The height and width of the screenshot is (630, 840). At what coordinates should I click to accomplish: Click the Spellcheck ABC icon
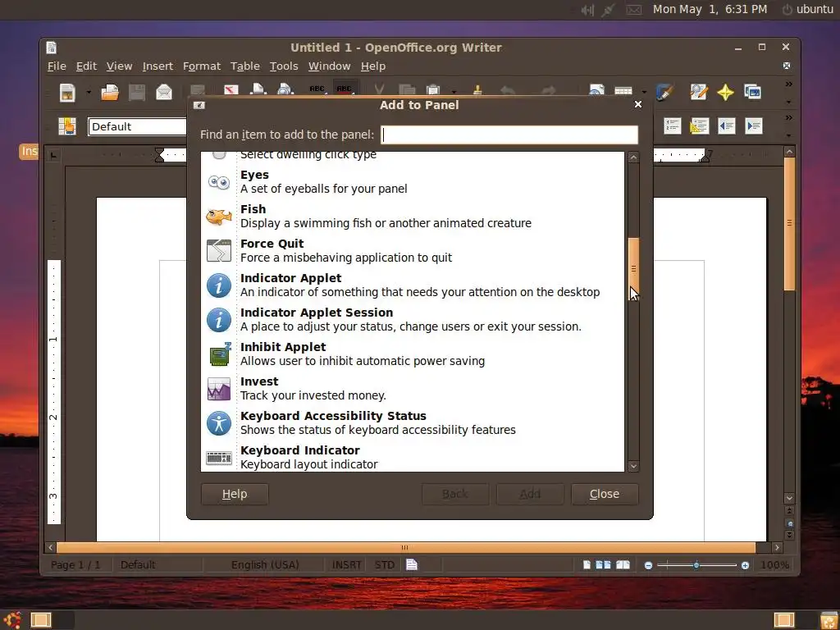(317, 89)
